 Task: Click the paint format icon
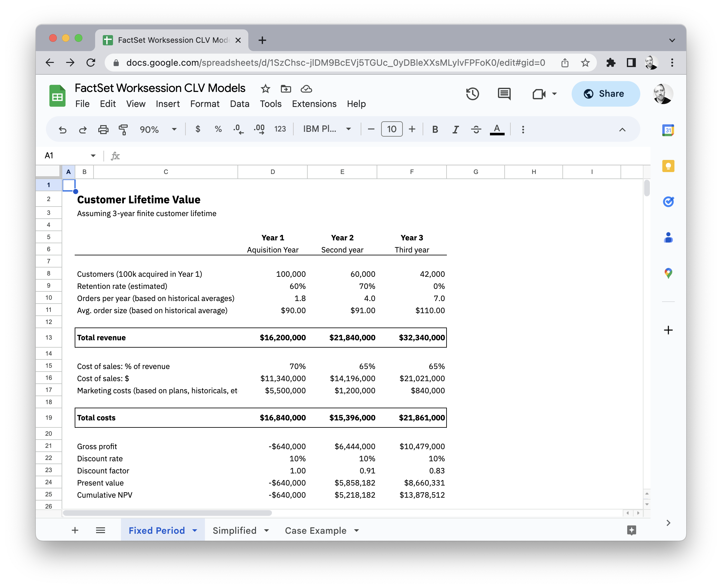[123, 129]
